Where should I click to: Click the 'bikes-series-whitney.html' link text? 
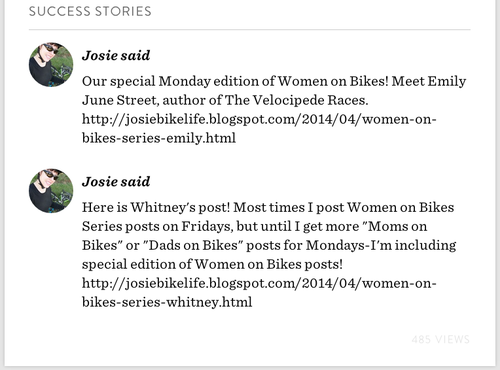coord(167,302)
